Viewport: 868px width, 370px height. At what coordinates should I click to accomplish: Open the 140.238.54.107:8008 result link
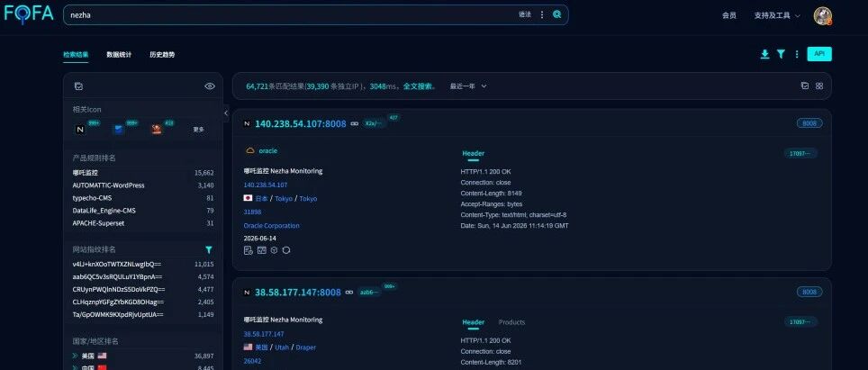coord(300,124)
